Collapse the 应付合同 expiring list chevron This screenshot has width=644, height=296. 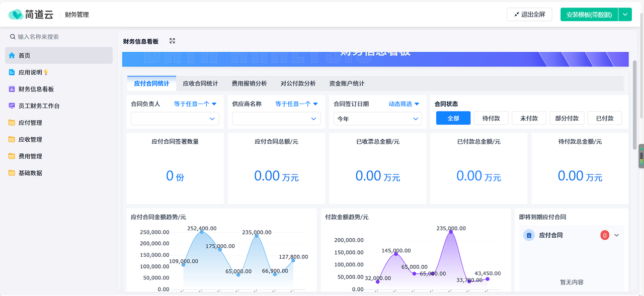tap(617, 235)
